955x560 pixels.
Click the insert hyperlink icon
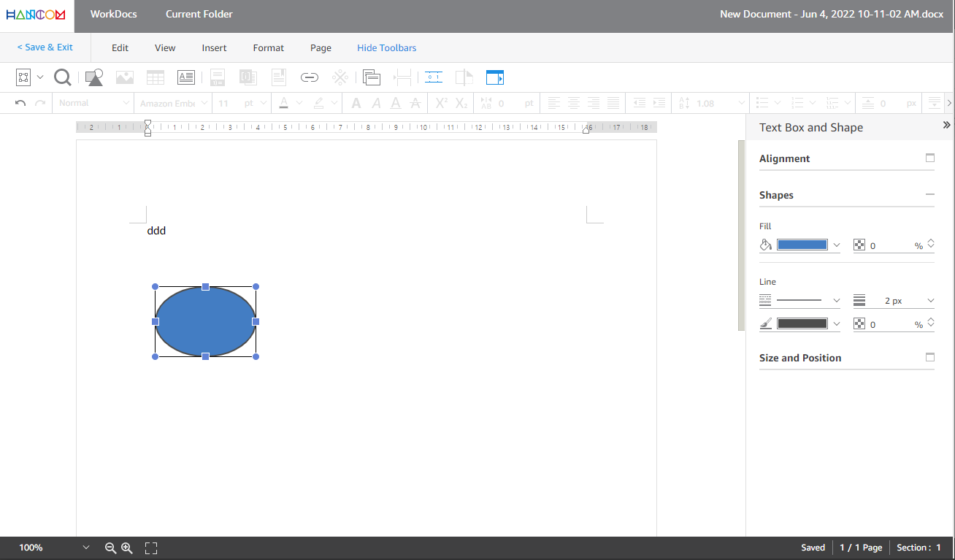[x=310, y=77]
